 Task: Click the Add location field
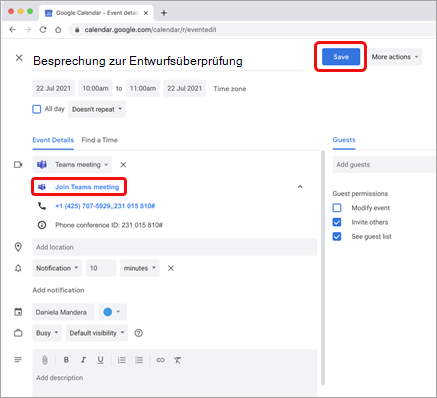click(175, 247)
